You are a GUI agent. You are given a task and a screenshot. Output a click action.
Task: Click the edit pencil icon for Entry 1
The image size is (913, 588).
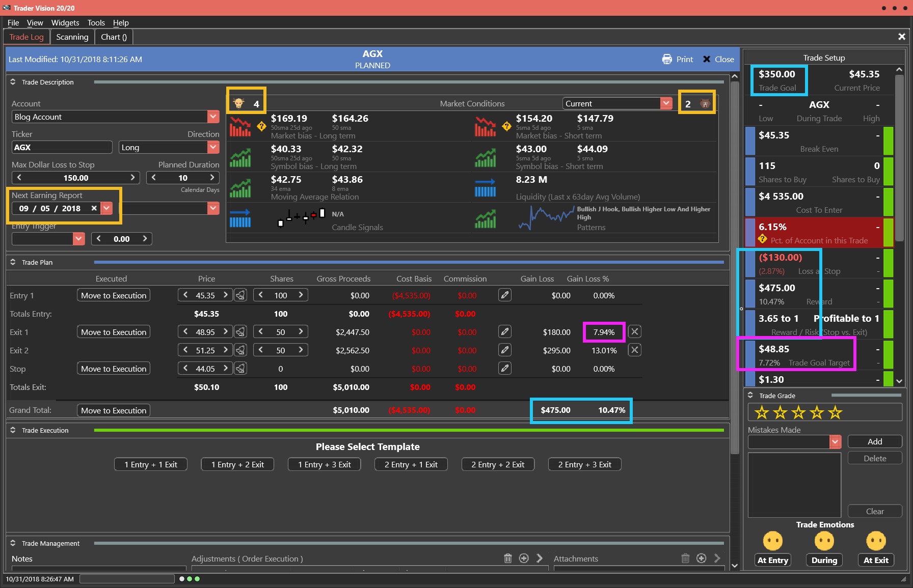coord(505,295)
